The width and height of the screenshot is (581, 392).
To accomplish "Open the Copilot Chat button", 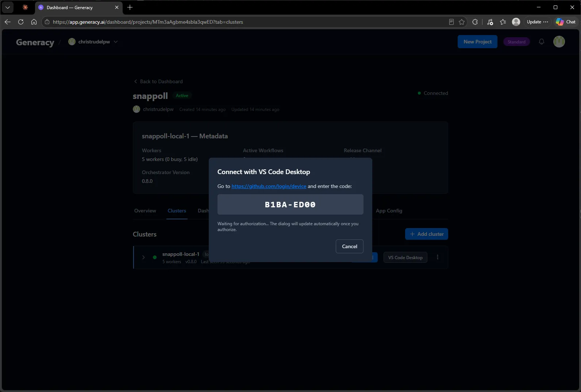I will coord(566,22).
